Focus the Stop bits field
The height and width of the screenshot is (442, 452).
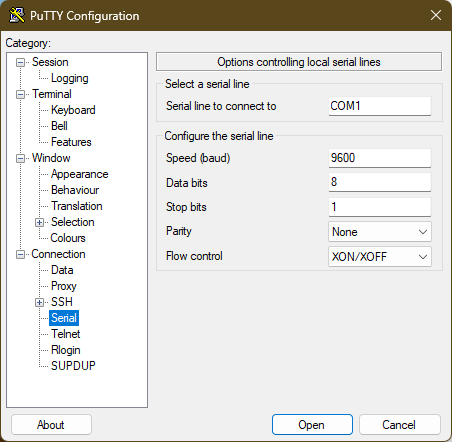(x=380, y=207)
